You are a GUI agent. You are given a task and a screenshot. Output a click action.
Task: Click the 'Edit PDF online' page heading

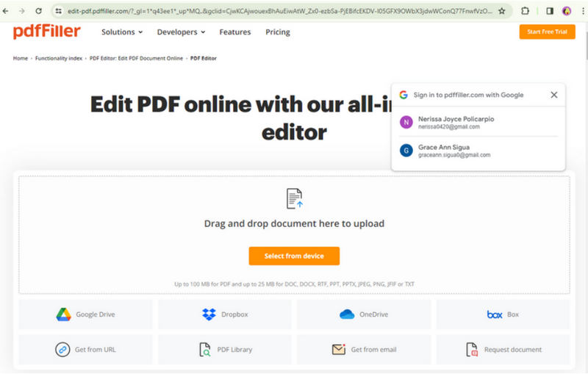point(241,118)
